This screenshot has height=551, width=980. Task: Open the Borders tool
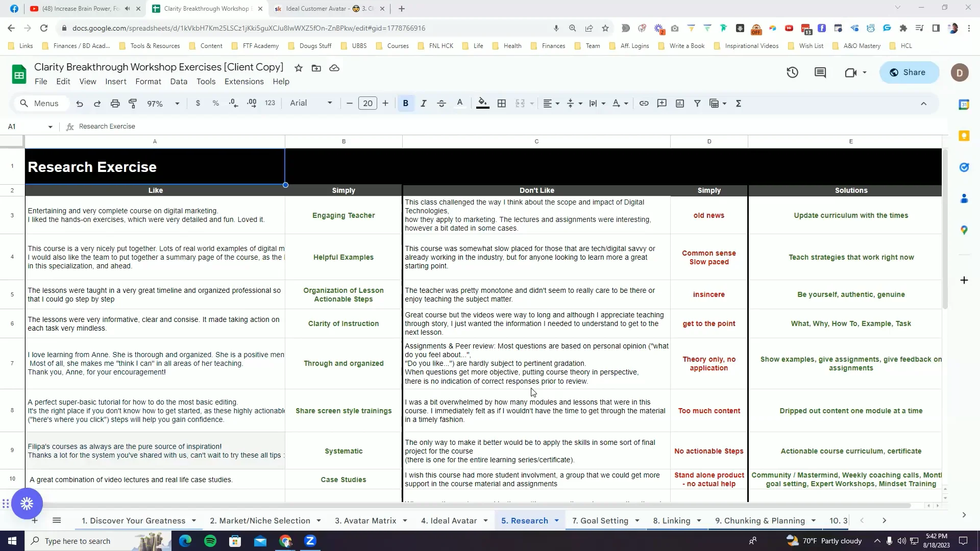click(x=502, y=104)
